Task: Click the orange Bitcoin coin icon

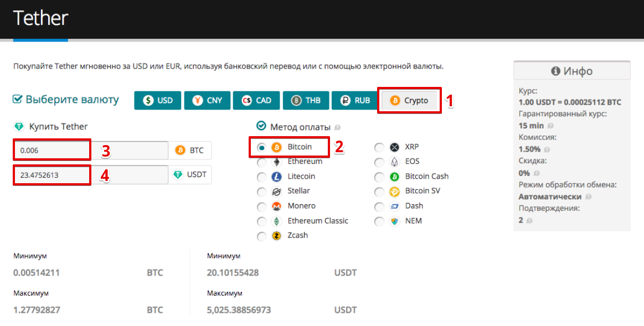Action: (x=277, y=147)
